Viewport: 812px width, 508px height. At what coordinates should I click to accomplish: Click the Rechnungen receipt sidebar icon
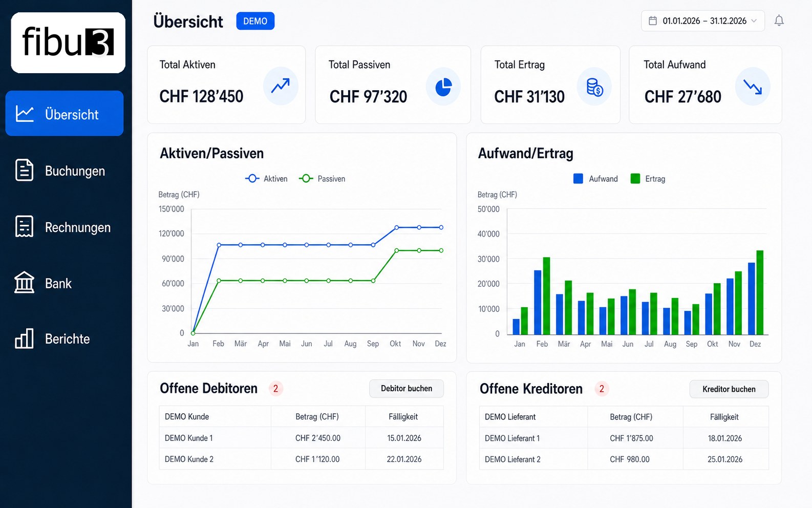click(x=24, y=226)
